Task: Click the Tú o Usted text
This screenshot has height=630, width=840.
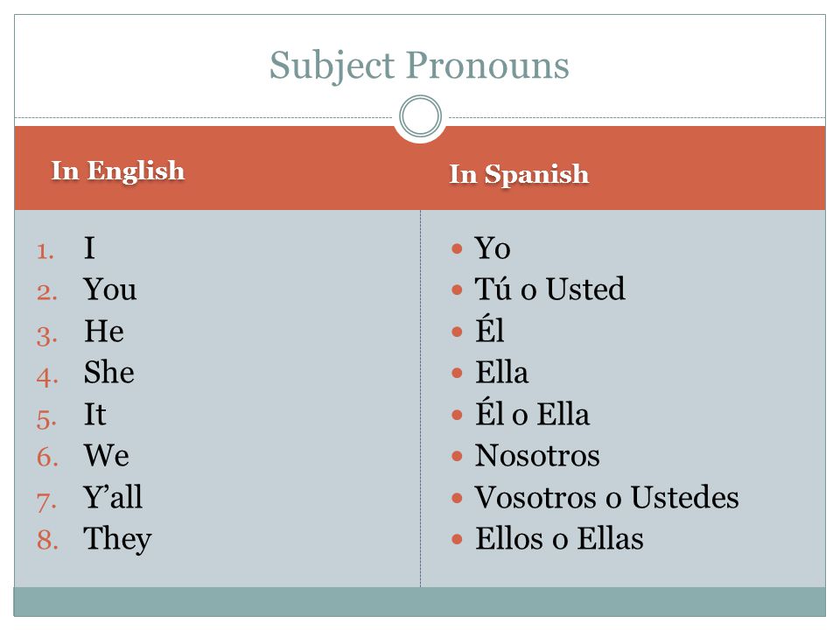Action: coord(549,289)
